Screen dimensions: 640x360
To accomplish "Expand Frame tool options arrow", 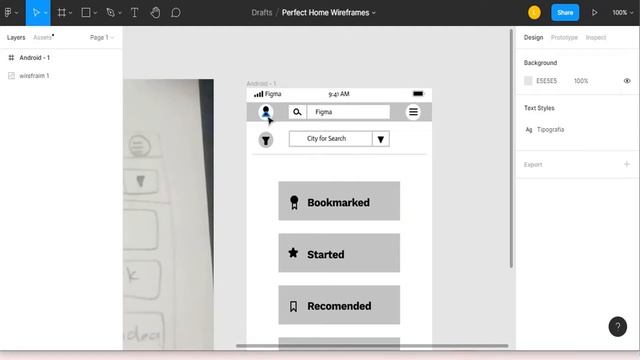I will tap(71, 13).
